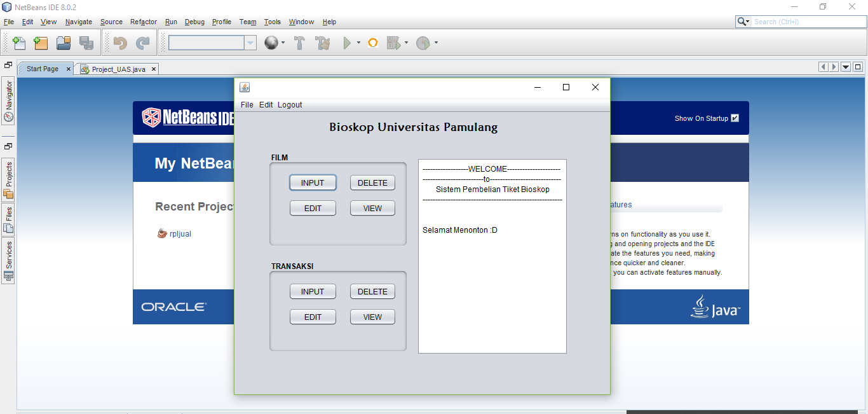Select the Profile clock icon in the toolbar
Image resolution: width=868 pixels, height=414 pixels.
pyautogui.click(x=423, y=43)
